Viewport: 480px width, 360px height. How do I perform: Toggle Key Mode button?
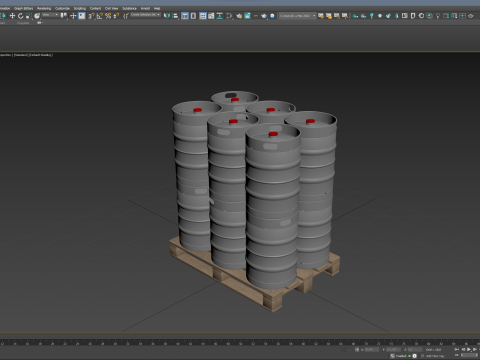tap(457, 355)
